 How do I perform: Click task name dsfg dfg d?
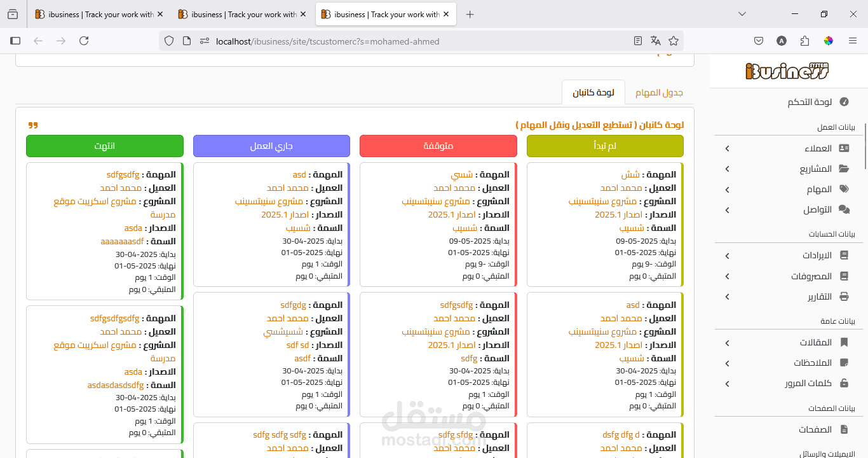621,435
